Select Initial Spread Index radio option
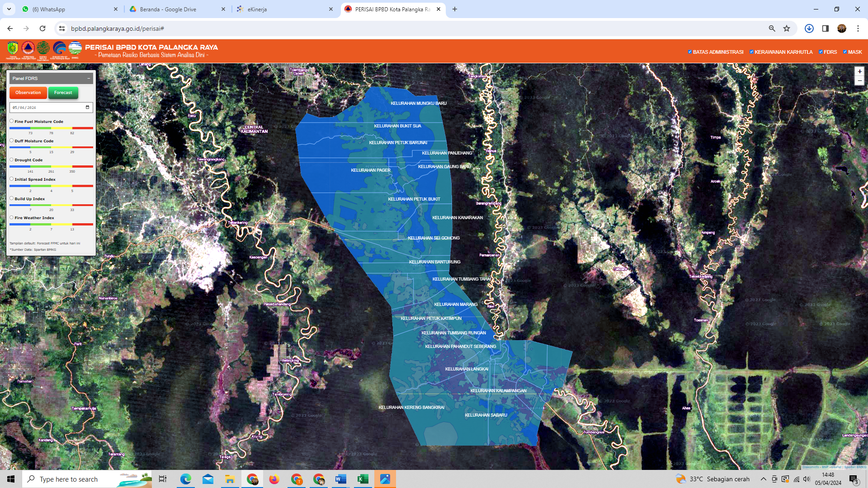The width and height of the screenshot is (868, 488). (x=12, y=179)
